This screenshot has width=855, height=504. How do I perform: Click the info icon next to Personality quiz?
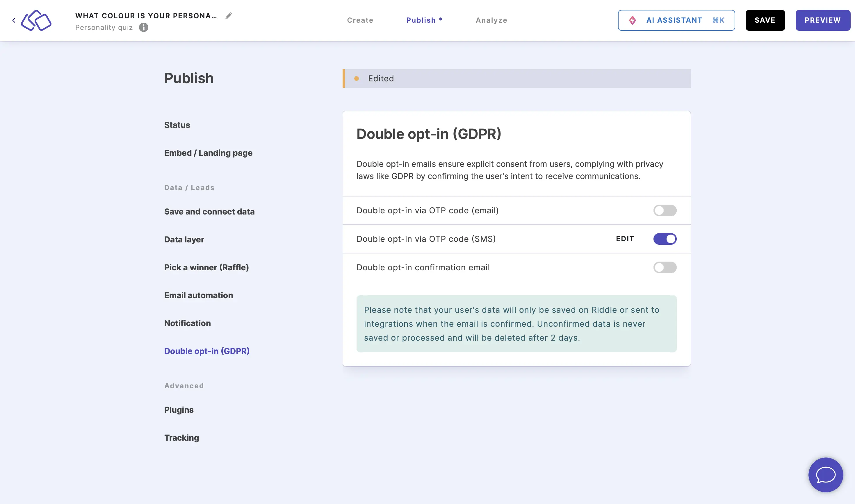[x=143, y=27]
